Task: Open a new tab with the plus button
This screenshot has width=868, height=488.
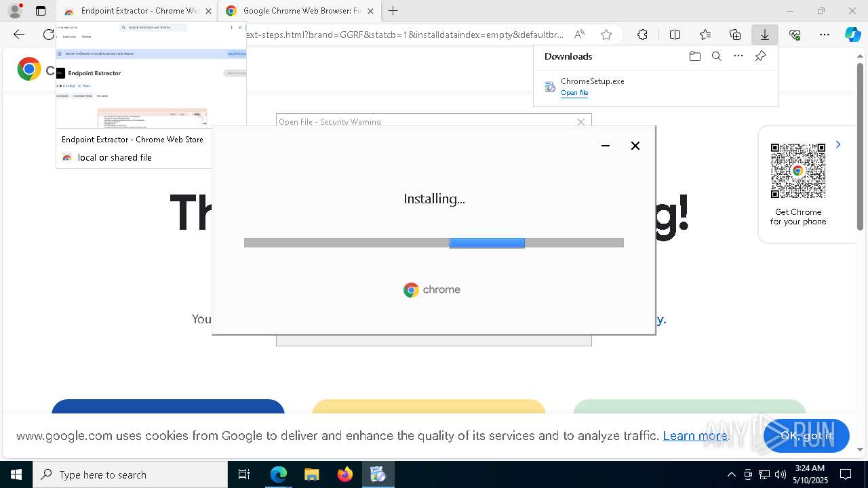Action: (393, 11)
